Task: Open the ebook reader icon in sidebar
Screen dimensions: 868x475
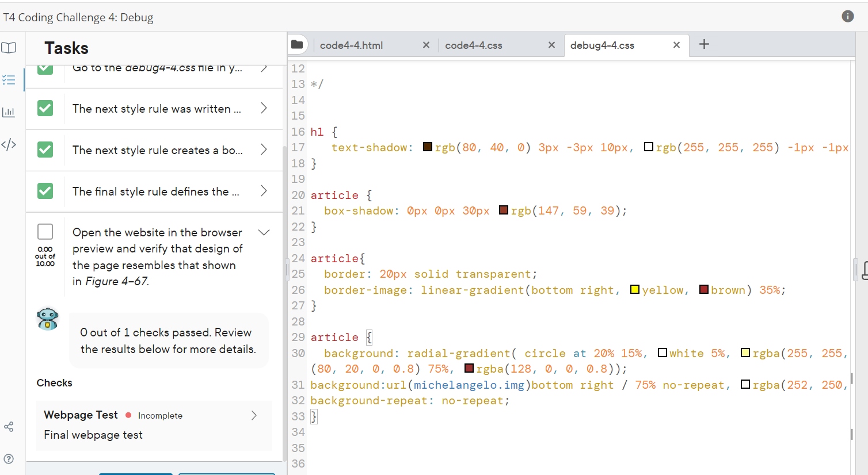Action: coord(9,48)
